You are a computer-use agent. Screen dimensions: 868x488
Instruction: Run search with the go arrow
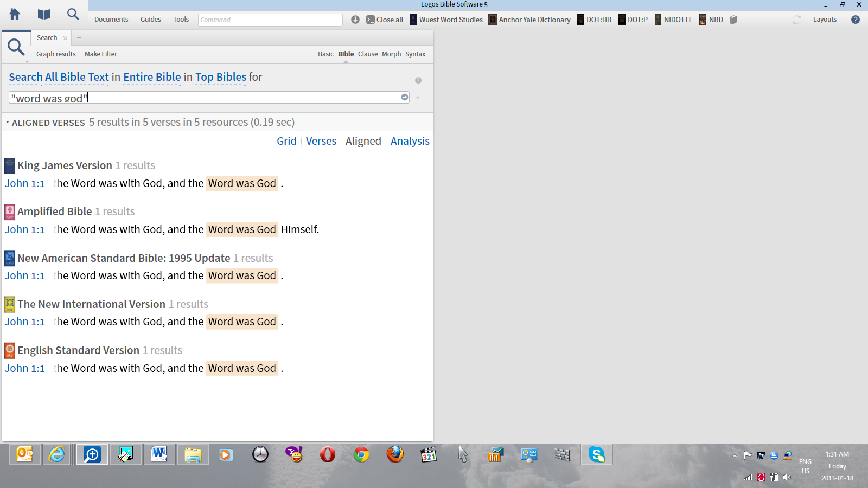point(405,97)
